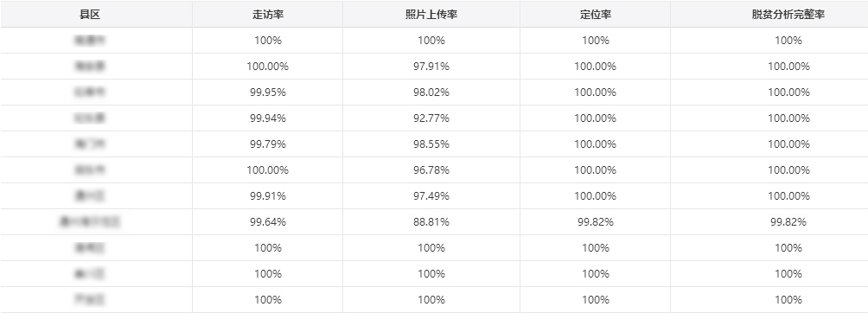Select the 99.95% visit rate cell
Viewport: 868px width, 313px height.
click(268, 93)
